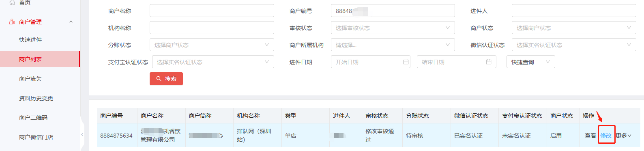Open the 支付宝认证状态 dropdown
The image size is (644, 151).
(x=213, y=62)
